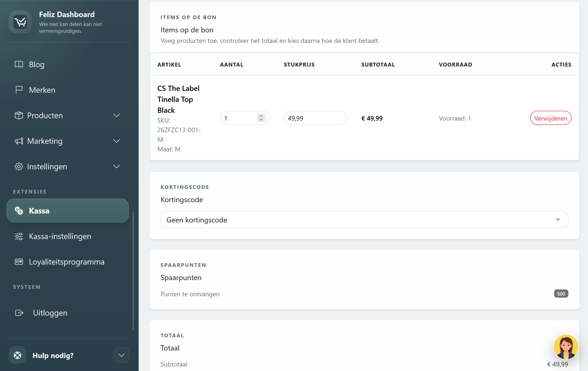Focus the Aantal quantity field
This screenshot has height=371, width=588.
click(245, 118)
